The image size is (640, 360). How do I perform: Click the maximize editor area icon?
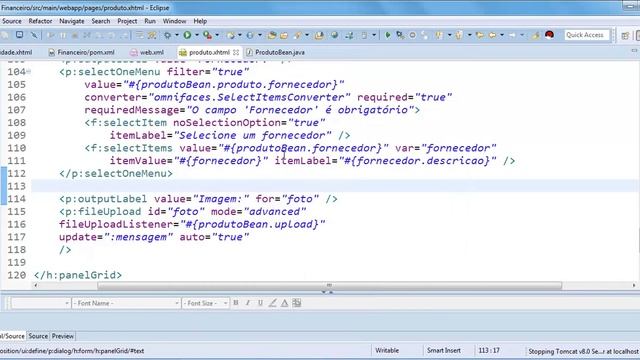(x=634, y=51)
